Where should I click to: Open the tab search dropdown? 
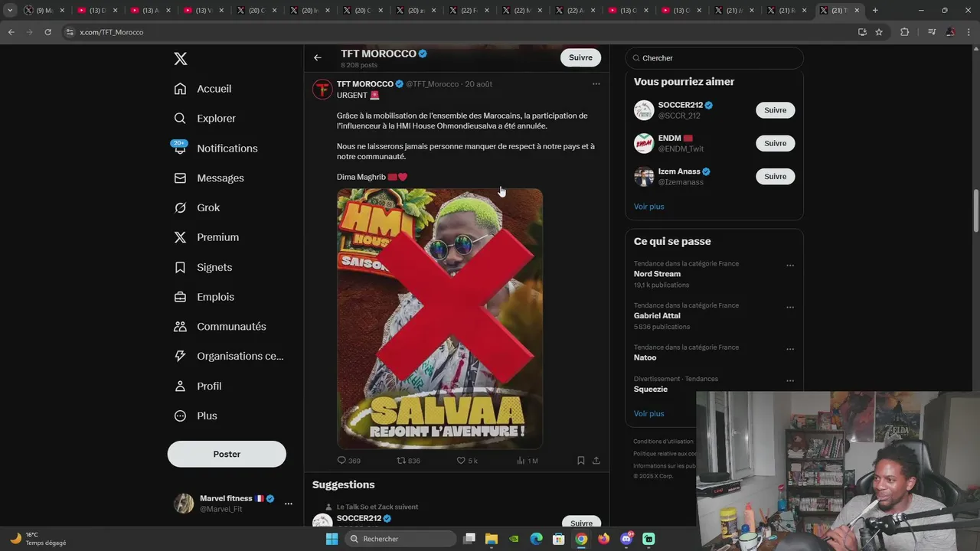[x=10, y=11]
